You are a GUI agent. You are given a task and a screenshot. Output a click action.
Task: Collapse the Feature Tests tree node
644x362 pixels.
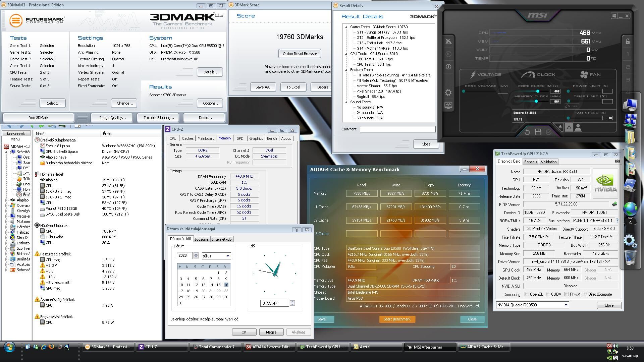click(x=346, y=70)
